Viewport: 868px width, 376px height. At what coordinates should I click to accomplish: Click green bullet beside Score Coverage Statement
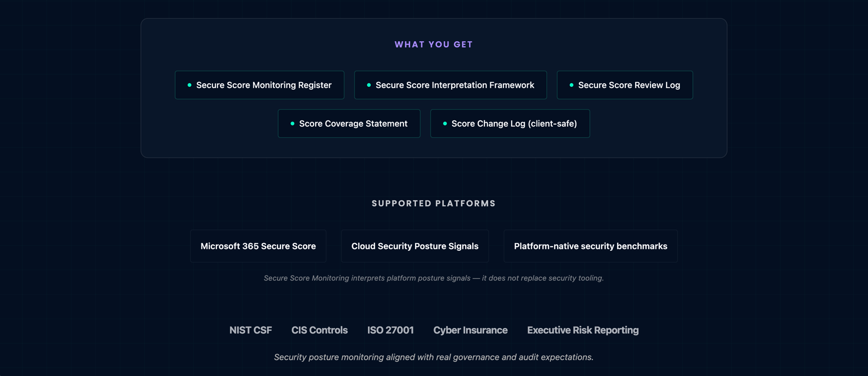pos(292,124)
